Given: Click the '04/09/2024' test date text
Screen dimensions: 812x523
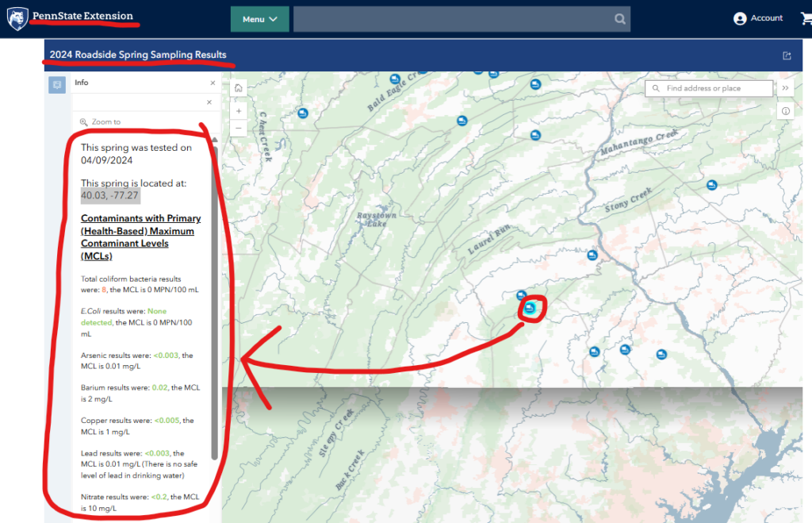Looking at the screenshot, I should [x=107, y=160].
